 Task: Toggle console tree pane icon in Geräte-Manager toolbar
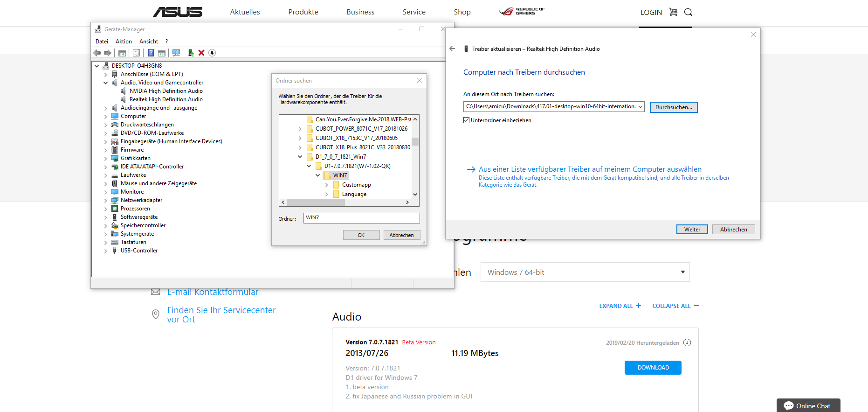[122, 53]
